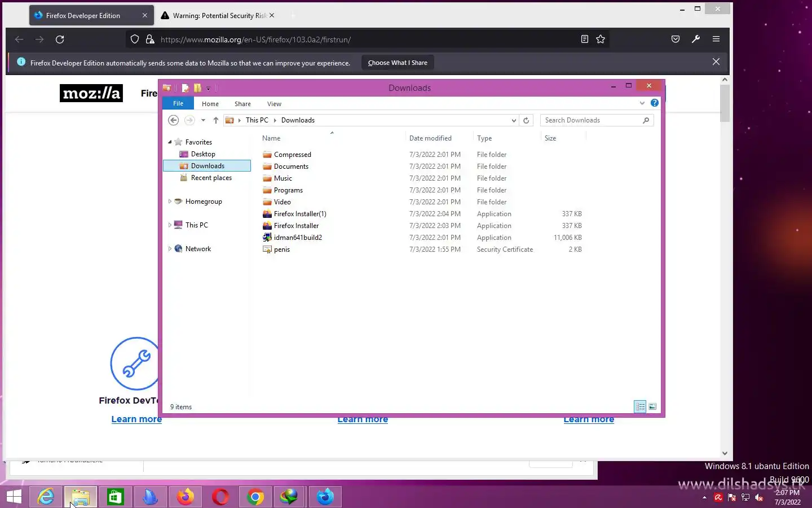Open Google Chrome from the taskbar
The height and width of the screenshot is (508, 812).
tap(255, 497)
